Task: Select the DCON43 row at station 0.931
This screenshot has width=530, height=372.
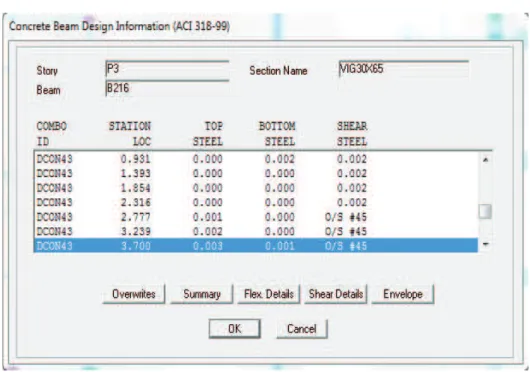Action: point(256,159)
